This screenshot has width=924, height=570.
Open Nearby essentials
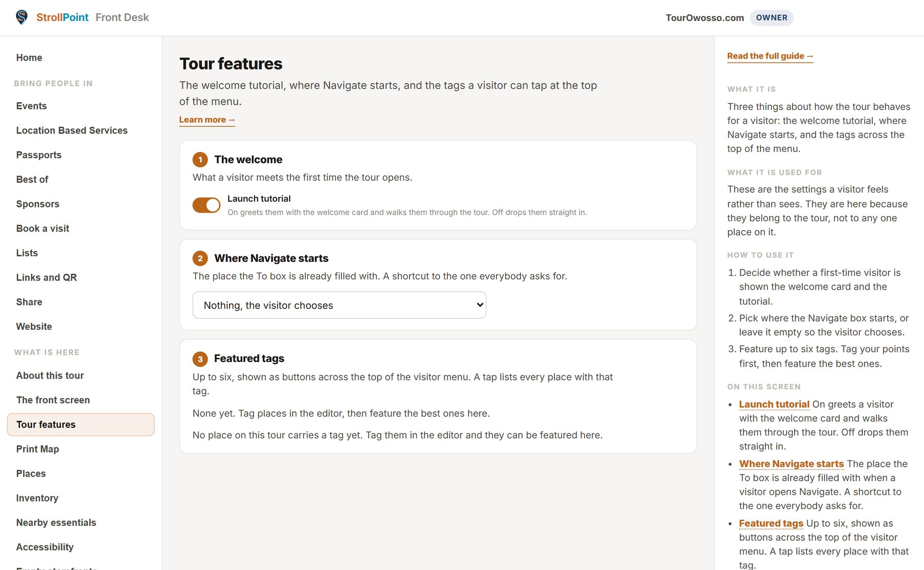point(56,522)
